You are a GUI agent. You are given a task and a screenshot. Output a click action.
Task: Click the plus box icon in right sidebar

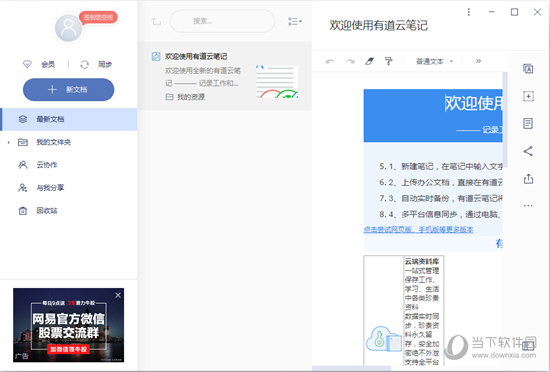[528, 96]
